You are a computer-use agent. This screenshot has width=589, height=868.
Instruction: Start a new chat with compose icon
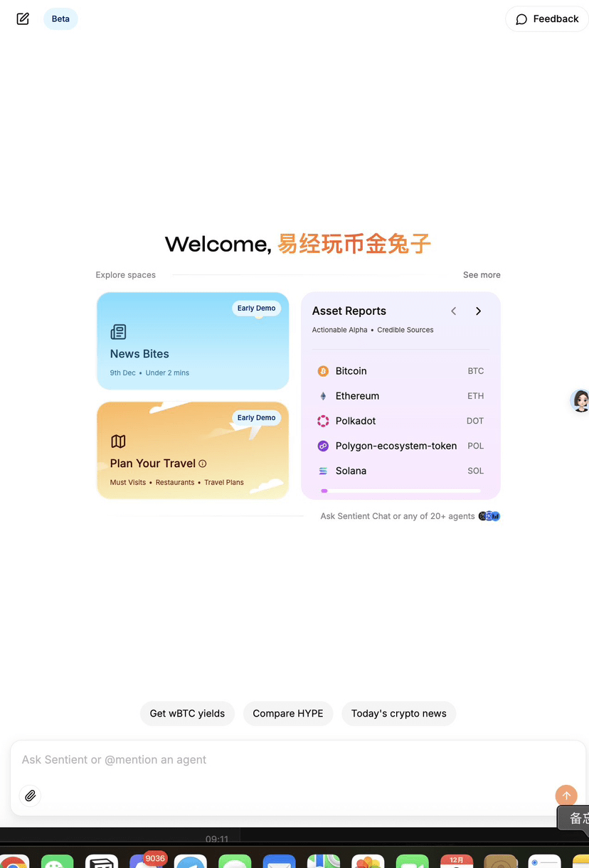(x=23, y=19)
